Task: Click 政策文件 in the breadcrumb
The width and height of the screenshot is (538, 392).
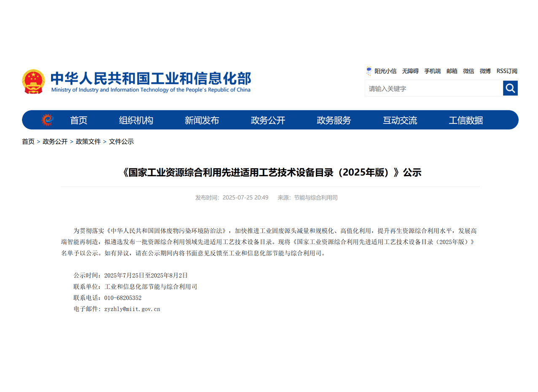Action: 88,142
